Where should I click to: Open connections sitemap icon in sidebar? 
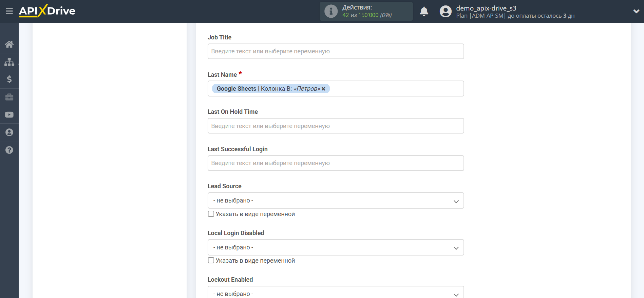tap(9, 62)
